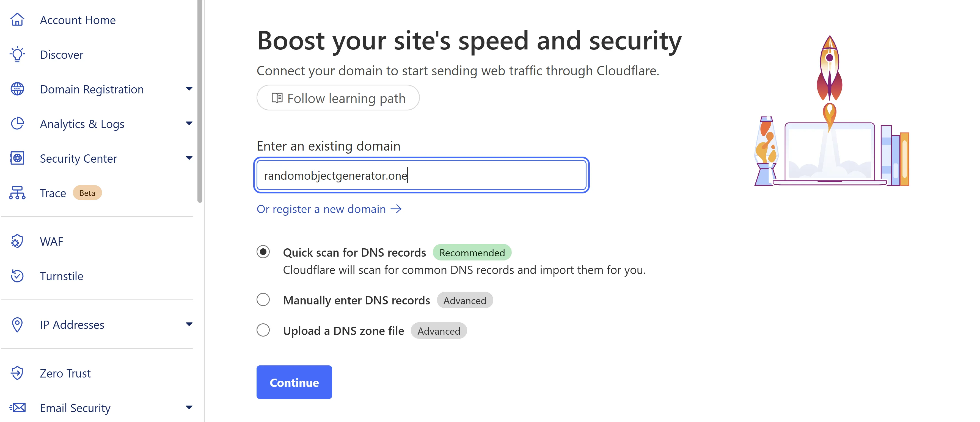Follow the register a new domain link
Screen dimensions: 980x422
(329, 209)
